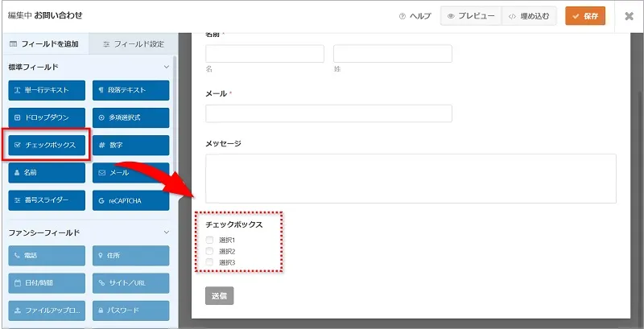Insert the phone field (電話)

tap(47, 256)
